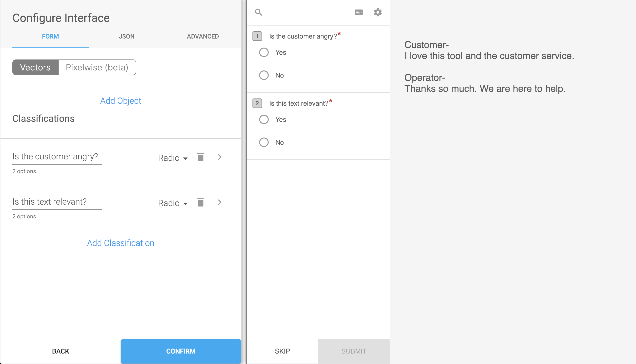Click the number 2 shortcut badge
Viewport: 636px width, 364px height.
(257, 103)
